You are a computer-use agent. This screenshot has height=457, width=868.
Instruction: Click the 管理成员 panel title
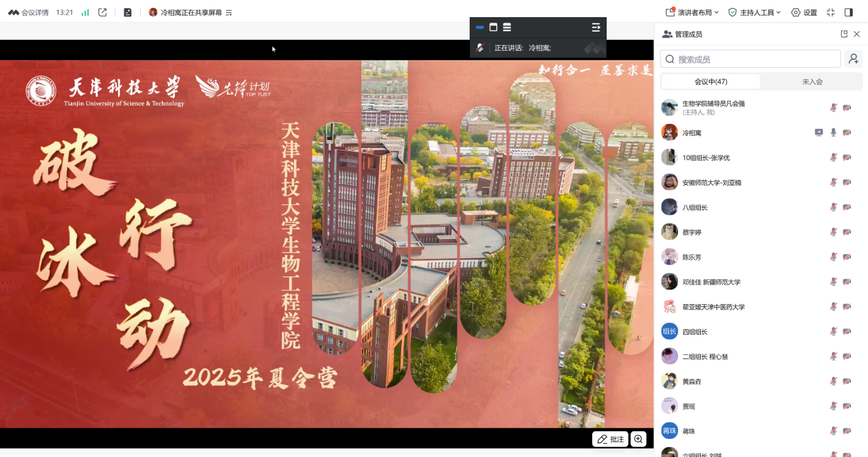tap(688, 34)
